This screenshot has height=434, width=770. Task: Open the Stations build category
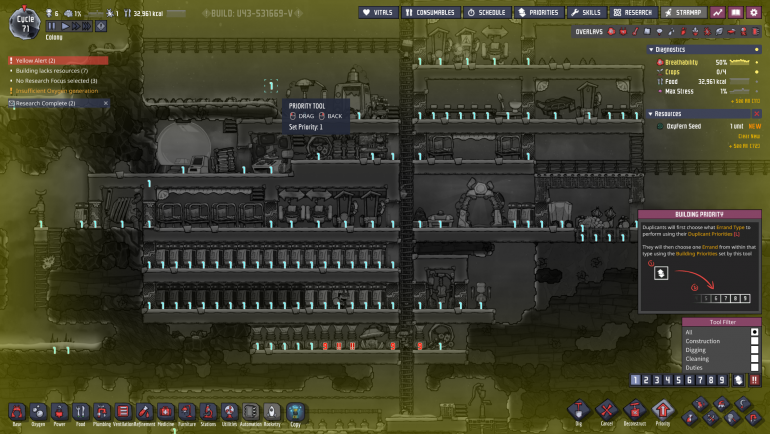coord(208,412)
